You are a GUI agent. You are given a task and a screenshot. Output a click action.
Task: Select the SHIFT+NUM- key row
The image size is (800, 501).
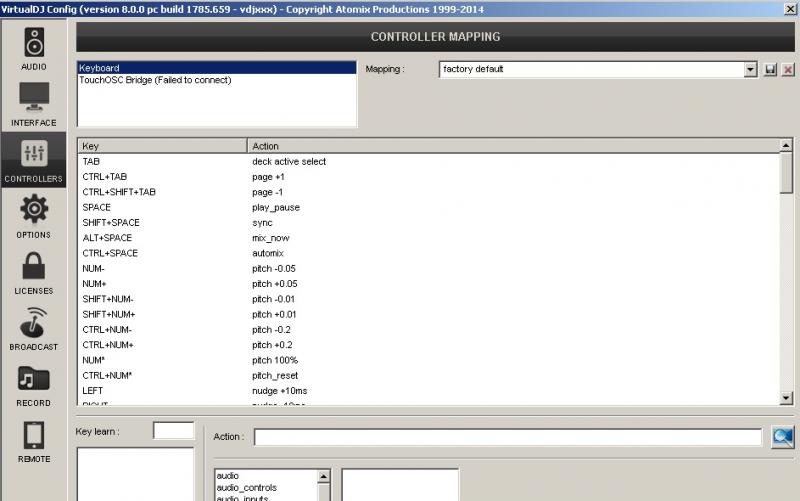tap(429, 299)
